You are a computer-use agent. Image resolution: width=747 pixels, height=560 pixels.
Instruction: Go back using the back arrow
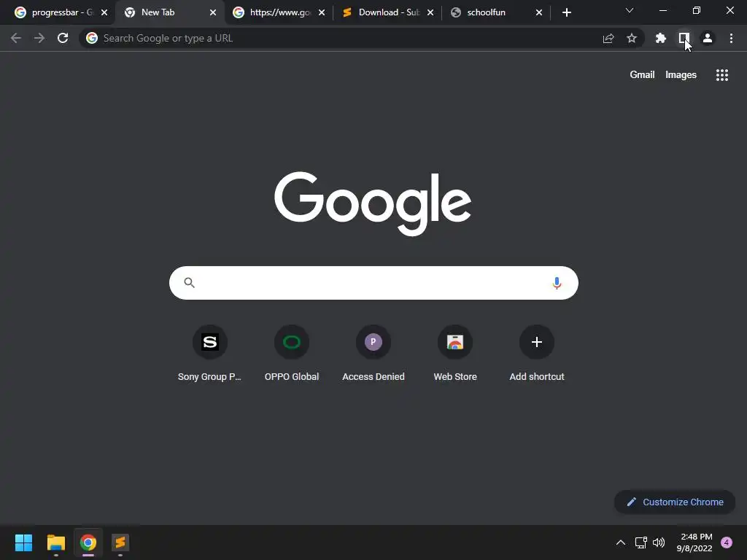pos(16,38)
